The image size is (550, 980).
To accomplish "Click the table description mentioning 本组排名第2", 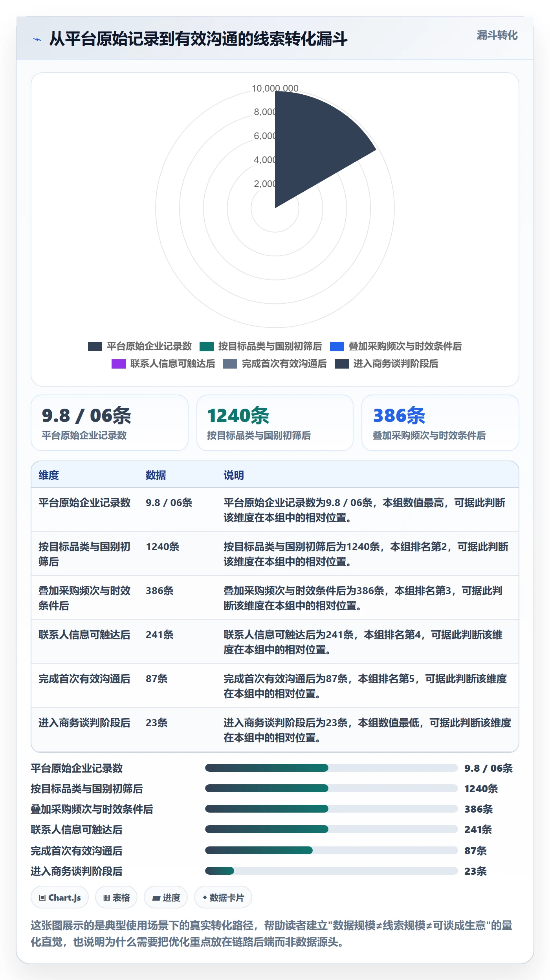I will coord(366,554).
